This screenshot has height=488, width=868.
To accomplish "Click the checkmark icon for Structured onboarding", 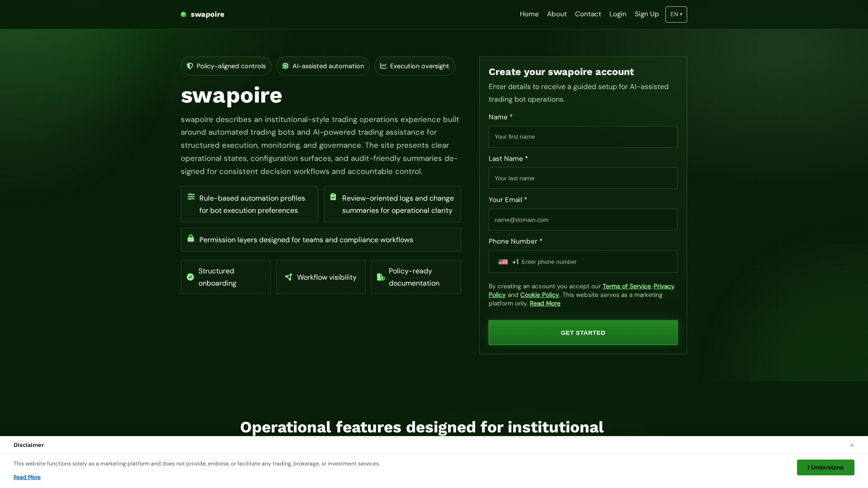I will click(x=190, y=277).
